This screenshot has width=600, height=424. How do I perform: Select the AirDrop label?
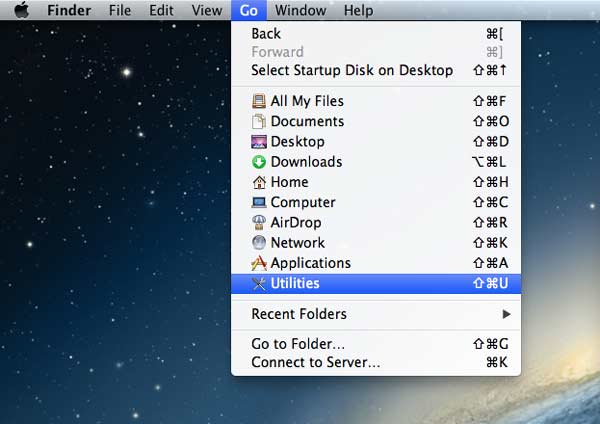pyautogui.click(x=296, y=222)
